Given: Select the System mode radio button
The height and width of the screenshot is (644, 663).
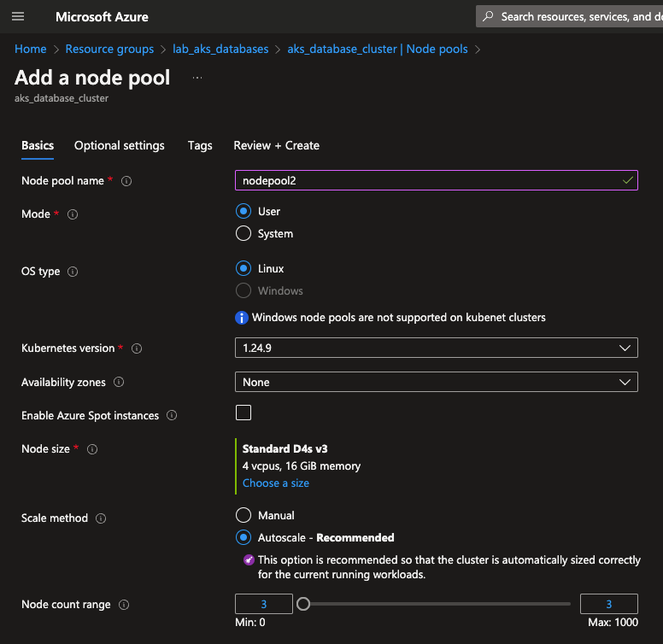Looking at the screenshot, I should point(243,234).
